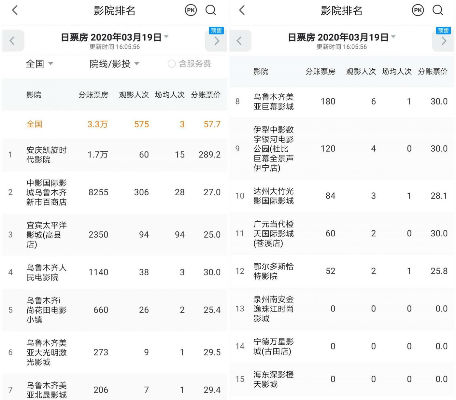Open cinema 安庆凯旋时代影院 ranked first

point(114,155)
